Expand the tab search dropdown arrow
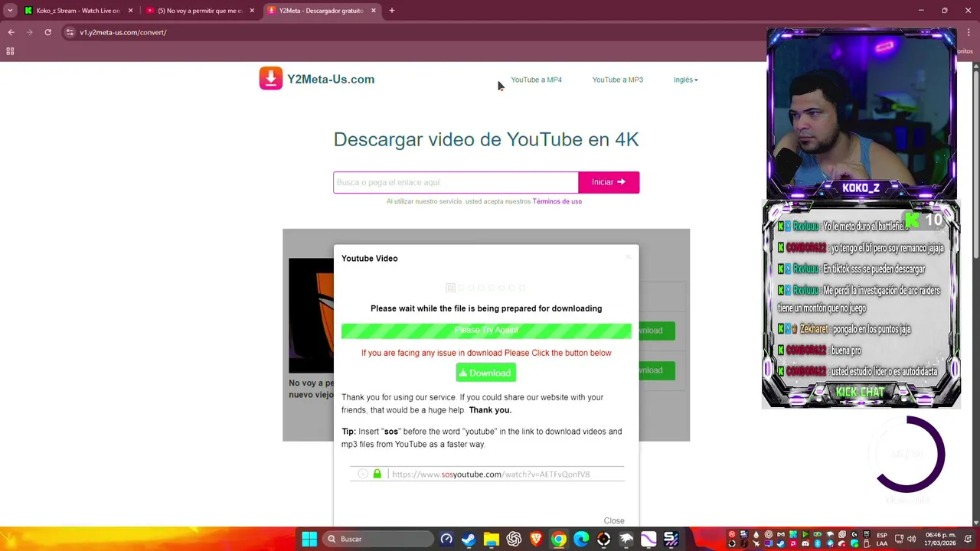980x551 pixels. 10,11
